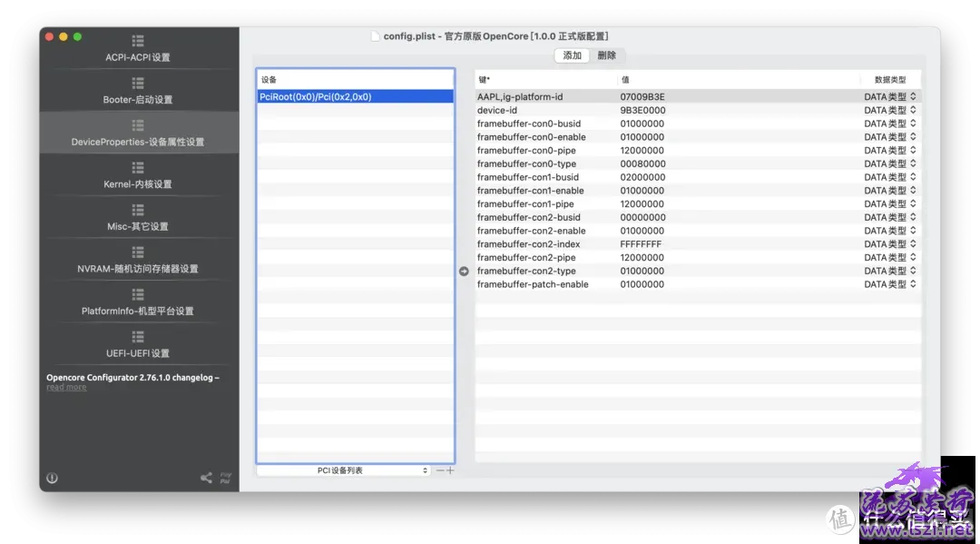Open data type dropdown for AAPL,ig-platform-id
Image resolution: width=980 pixels, height=544 pixels.
tap(890, 97)
